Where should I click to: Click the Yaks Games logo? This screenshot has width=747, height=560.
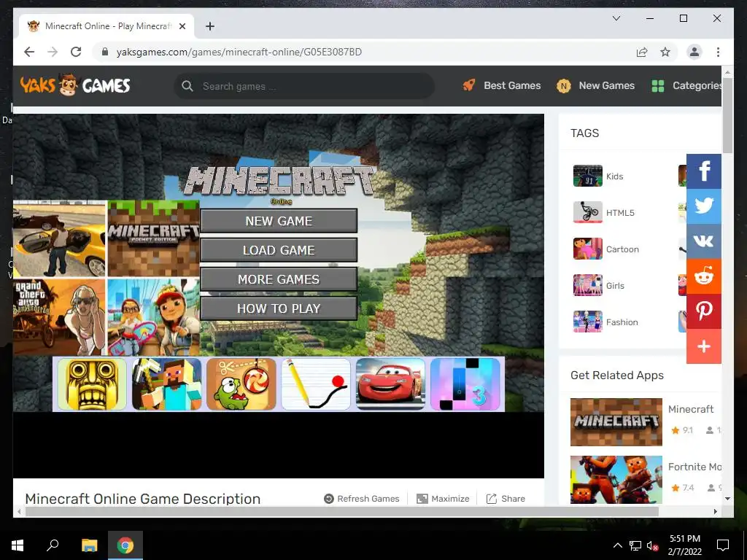[75, 85]
